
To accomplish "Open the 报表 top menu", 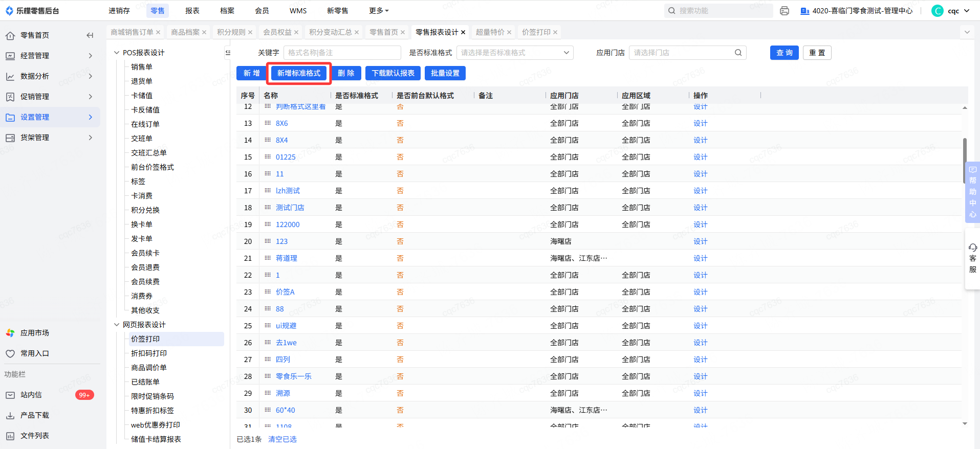I will 192,11.
